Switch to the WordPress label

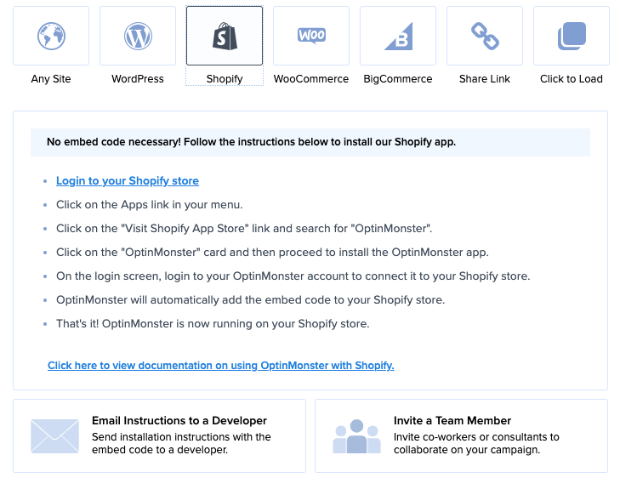coord(138,79)
